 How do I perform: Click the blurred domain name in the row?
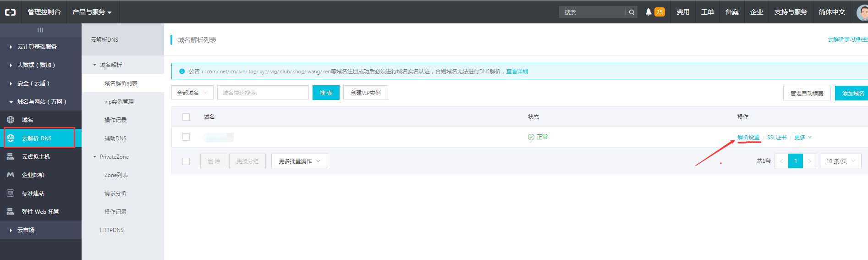219,137
